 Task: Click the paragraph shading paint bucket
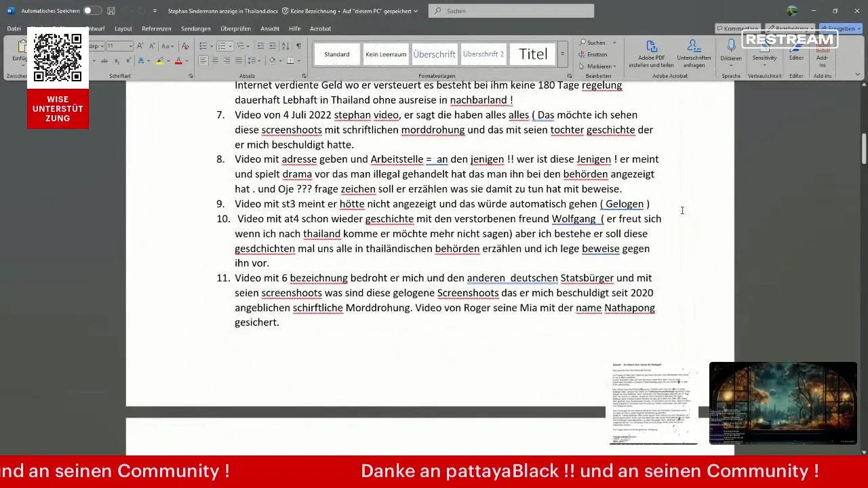pos(273,60)
